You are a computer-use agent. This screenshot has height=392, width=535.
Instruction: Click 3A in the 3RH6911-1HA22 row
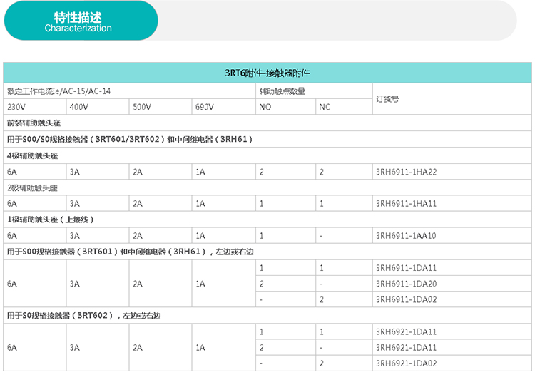(75, 172)
